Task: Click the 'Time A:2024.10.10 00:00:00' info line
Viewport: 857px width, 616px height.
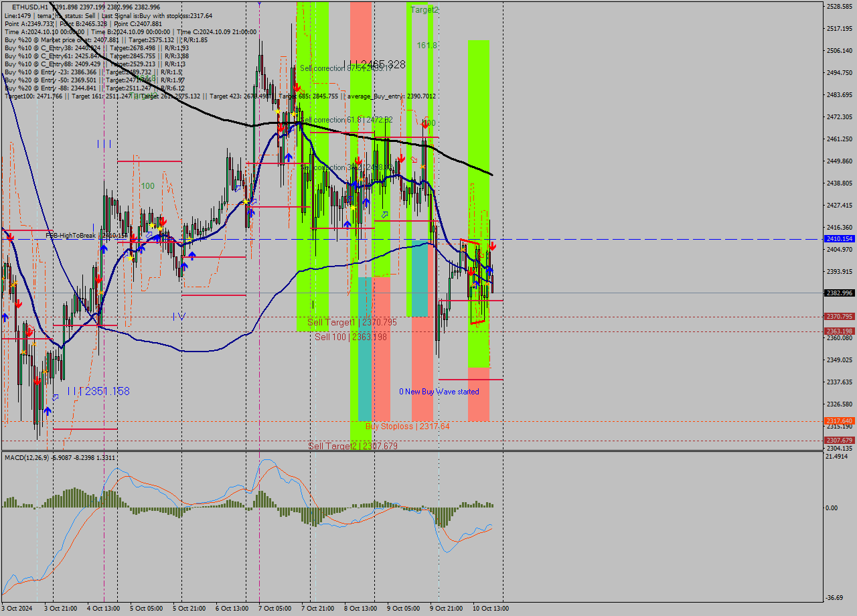Action: pyautogui.click(x=131, y=31)
